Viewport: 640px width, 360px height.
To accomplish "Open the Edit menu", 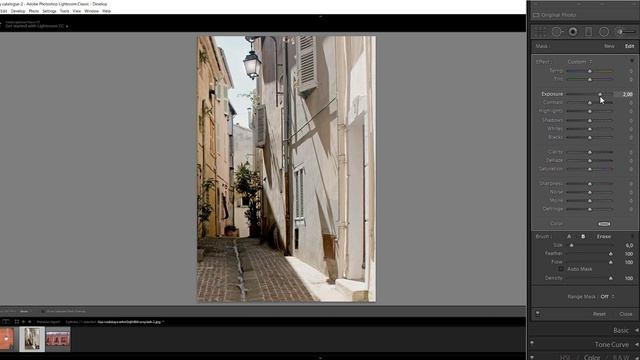I will (3, 11).
